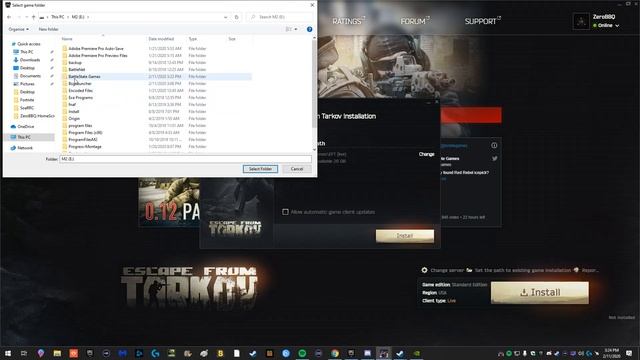
Task: Open ZeroBBQ HomeScr folder shortcut
Action: [x=37, y=116]
